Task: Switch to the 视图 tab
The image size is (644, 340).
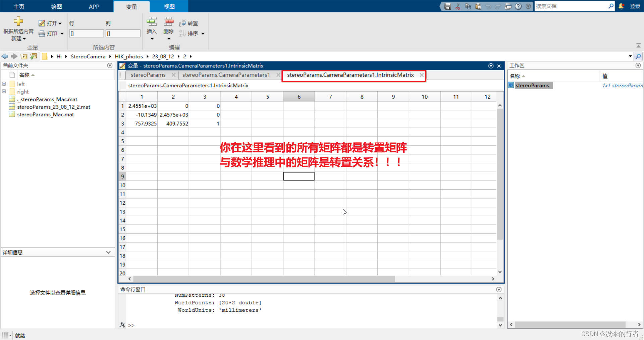Action: [x=169, y=6]
